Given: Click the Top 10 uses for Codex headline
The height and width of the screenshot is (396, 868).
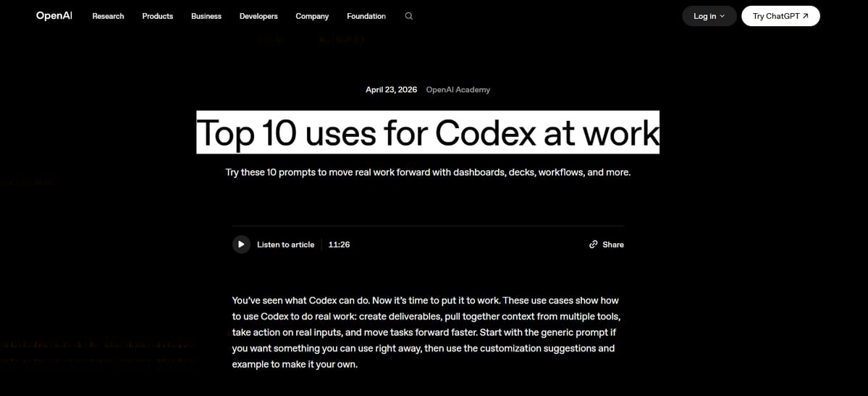Looking at the screenshot, I should click(x=428, y=132).
